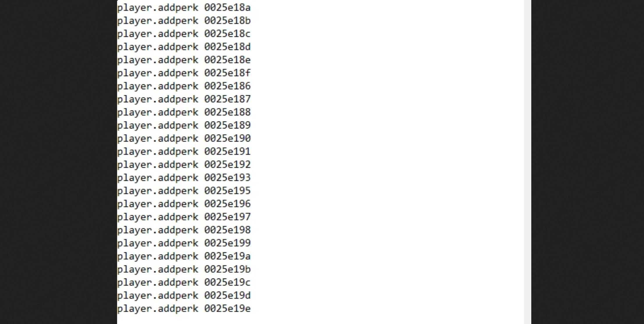This screenshot has width=644, height=324.
Task: Click the line ending in 0025e18a
Action: (184, 8)
